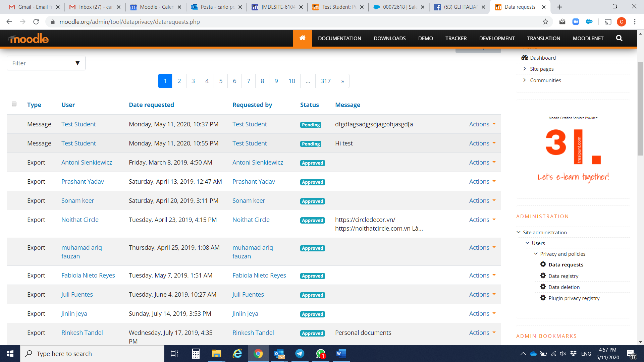Sort table by Status column
Image resolution: width=644 pixels, height=362 pixels.
[309, 105]
